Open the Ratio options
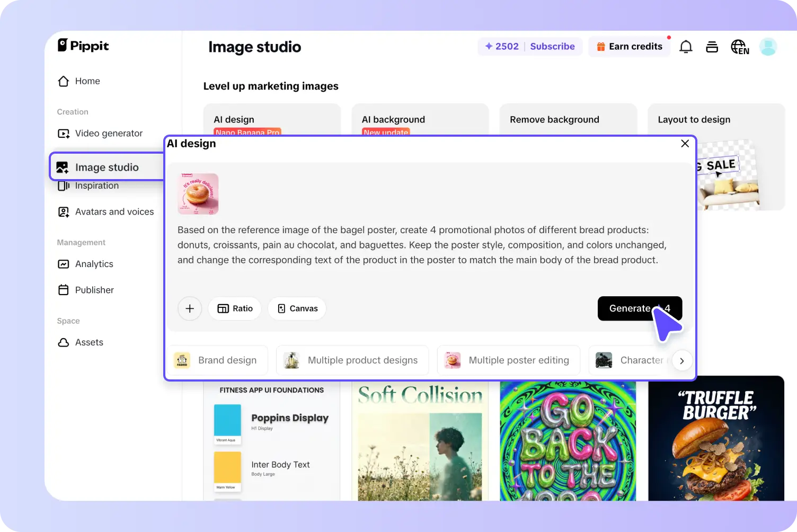 [235, 308]
